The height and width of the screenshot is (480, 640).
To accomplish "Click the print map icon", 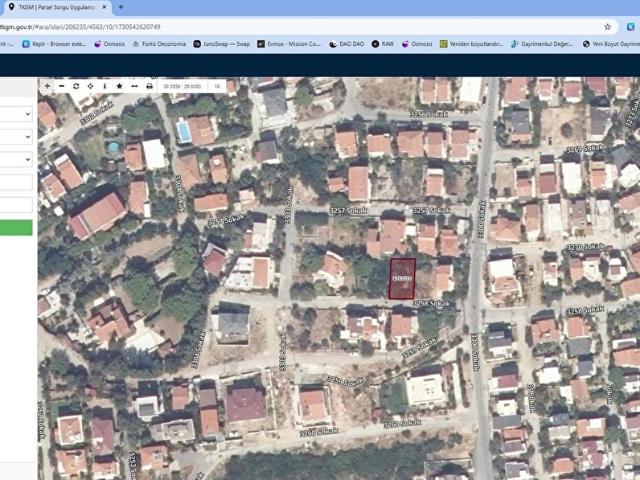I will [x=149, y=87].
